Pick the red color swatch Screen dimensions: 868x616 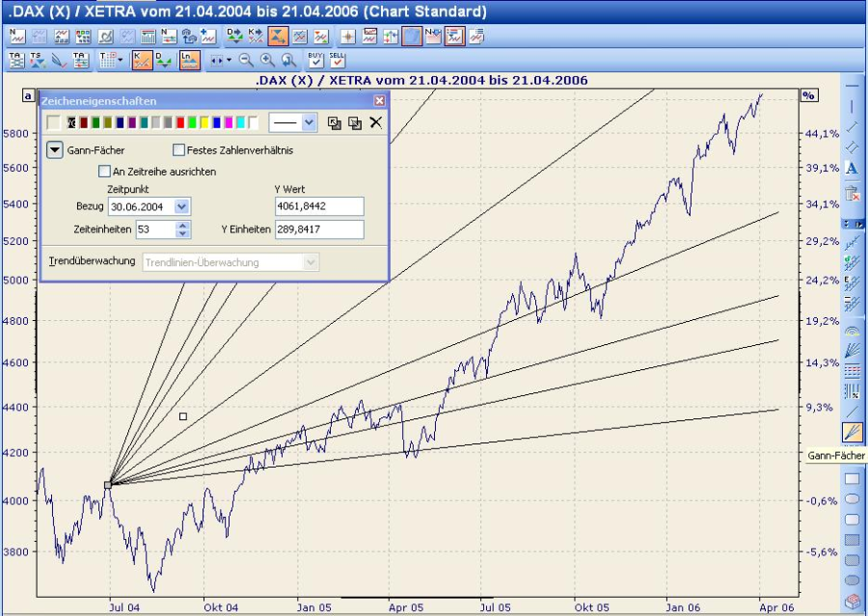[180, 122]
